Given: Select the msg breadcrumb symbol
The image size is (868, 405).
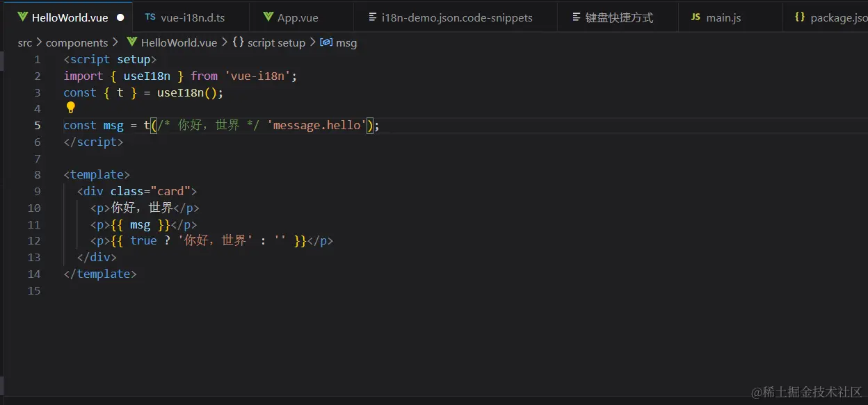Looking at the screenshot, I should (346, 42).
